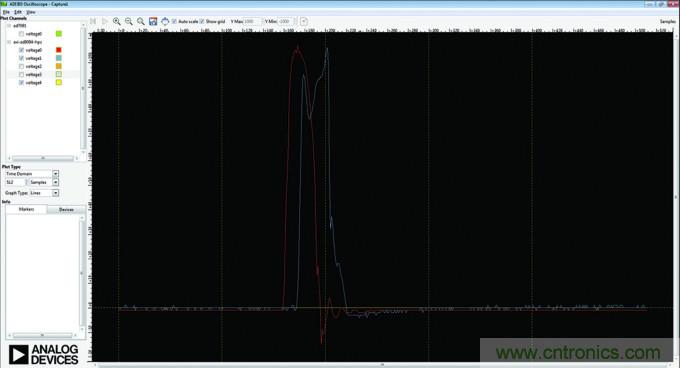Click the capture screenshot camera icon
The height and width of the screenshot is (368, 680).
165,21
